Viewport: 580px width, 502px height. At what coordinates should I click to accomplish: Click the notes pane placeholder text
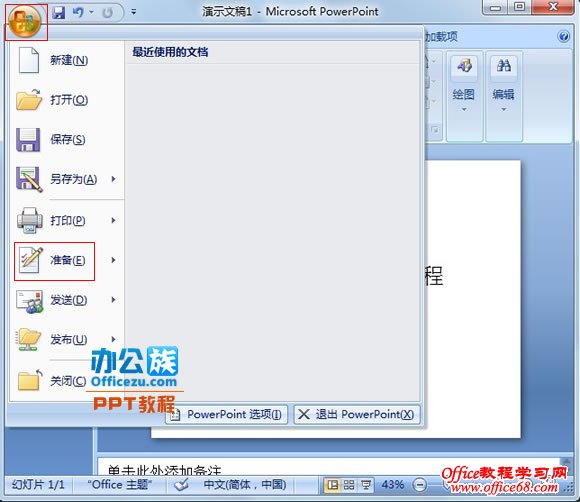[165, 470]
